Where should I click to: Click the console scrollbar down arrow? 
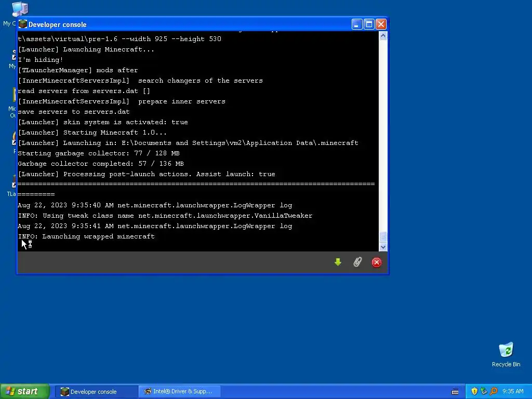pos(383,247)
